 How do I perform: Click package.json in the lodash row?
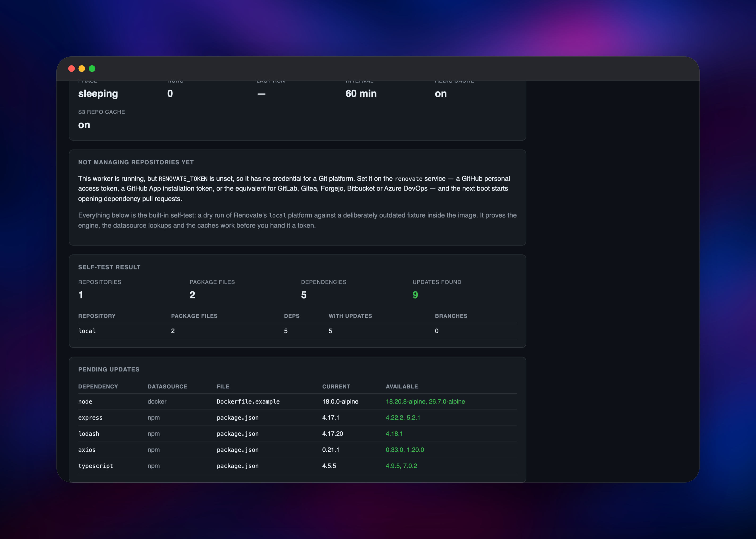tap(238, 434)
